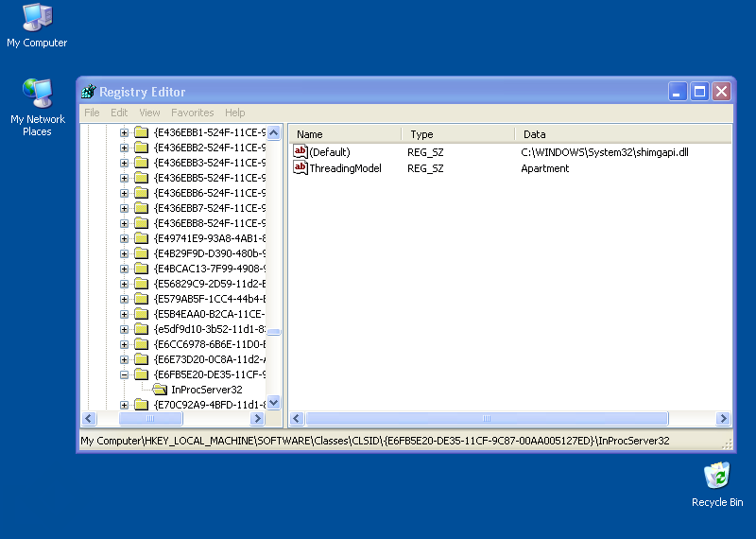Expand the {E4BCAC13-7F99-4908 key
This screenshot has height=539, width=756.
click(124, 269)
